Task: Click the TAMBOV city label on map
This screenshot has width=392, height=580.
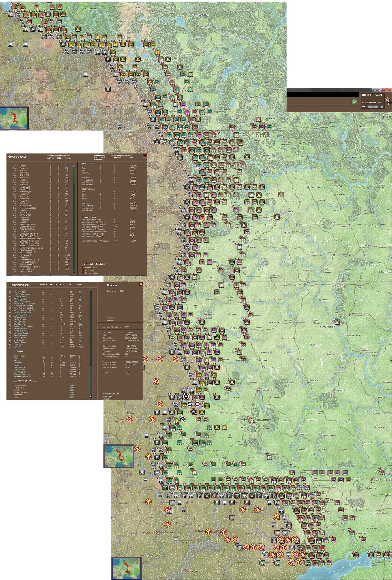Action: [385, 272]
